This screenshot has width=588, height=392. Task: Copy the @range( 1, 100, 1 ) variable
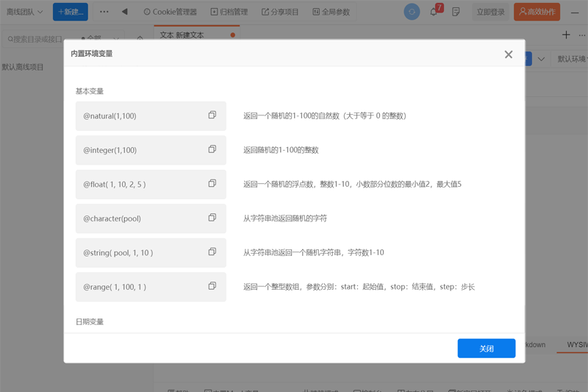coord(212,286)
